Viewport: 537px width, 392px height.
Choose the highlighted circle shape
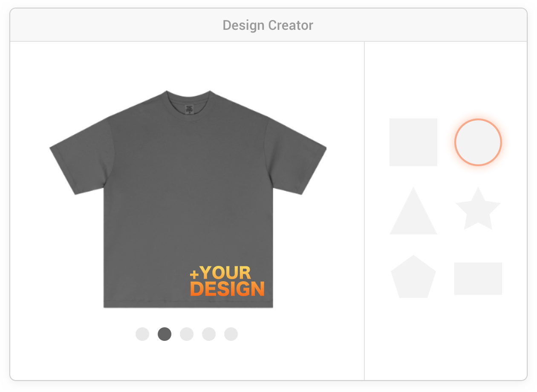coord(478,142)
